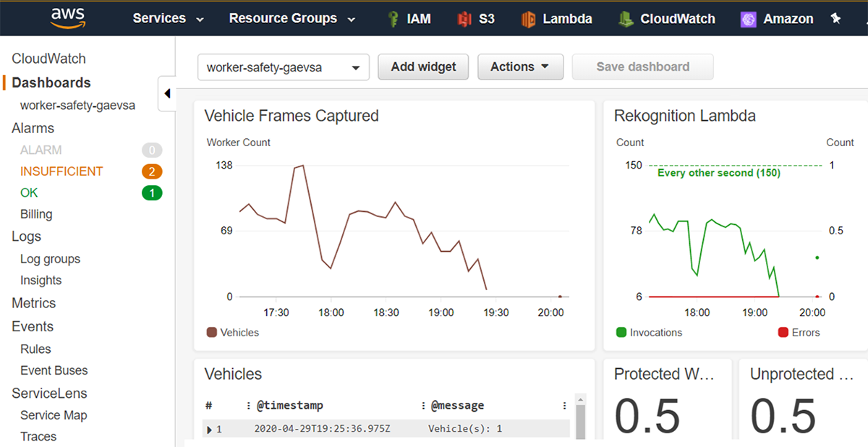Click the Vehicles log widget title
Image resolution: width=868 pixels, height=447 pixels.
tap(233, 374)
